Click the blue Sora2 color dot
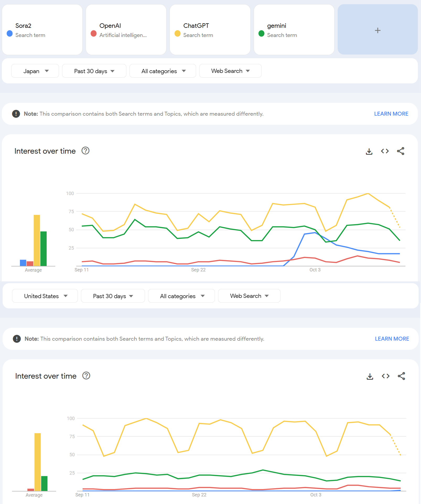 [x=10, y=34]
